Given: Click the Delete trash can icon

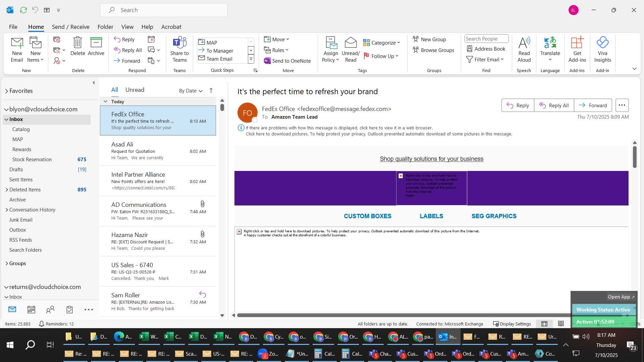Looking at the screenshot, I should click(x=77, y=46).
